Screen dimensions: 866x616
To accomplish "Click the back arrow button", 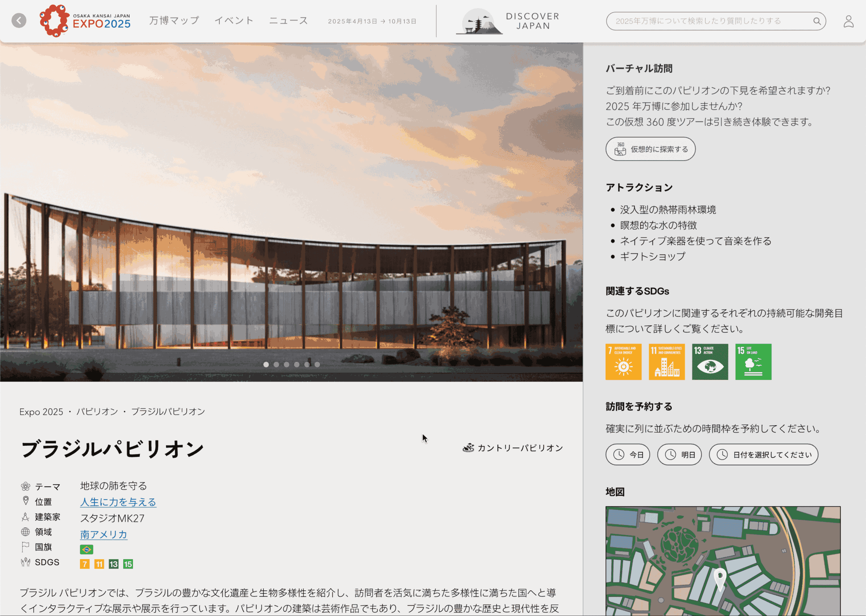I will click(x=19, y=21).
